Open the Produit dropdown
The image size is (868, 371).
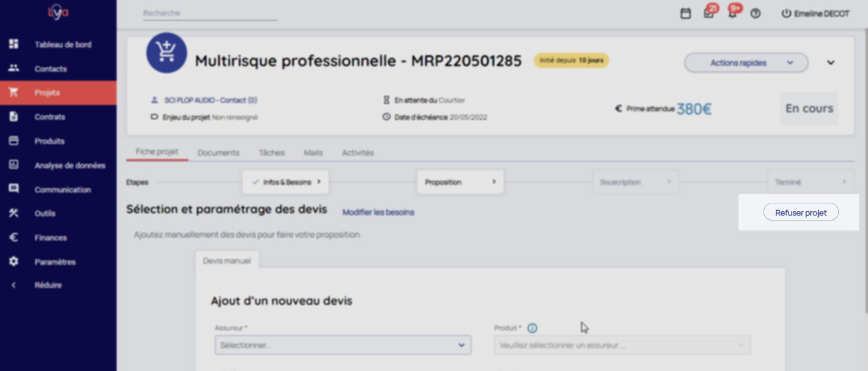pos(622,345)
